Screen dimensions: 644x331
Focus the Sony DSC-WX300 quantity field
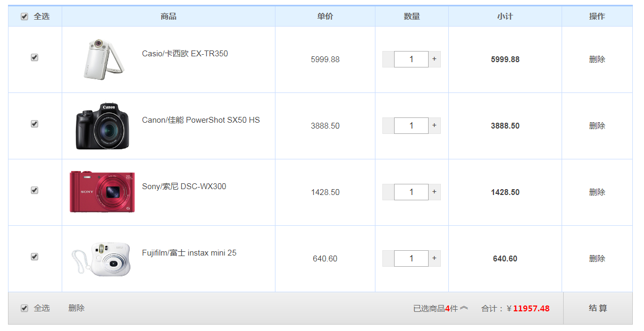(x=411, y=192)
